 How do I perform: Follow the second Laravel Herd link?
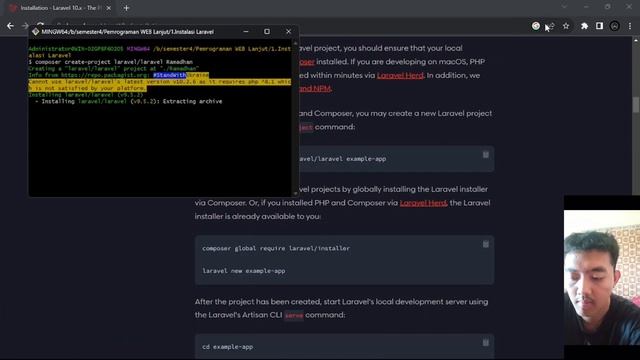tap(423, 203)
